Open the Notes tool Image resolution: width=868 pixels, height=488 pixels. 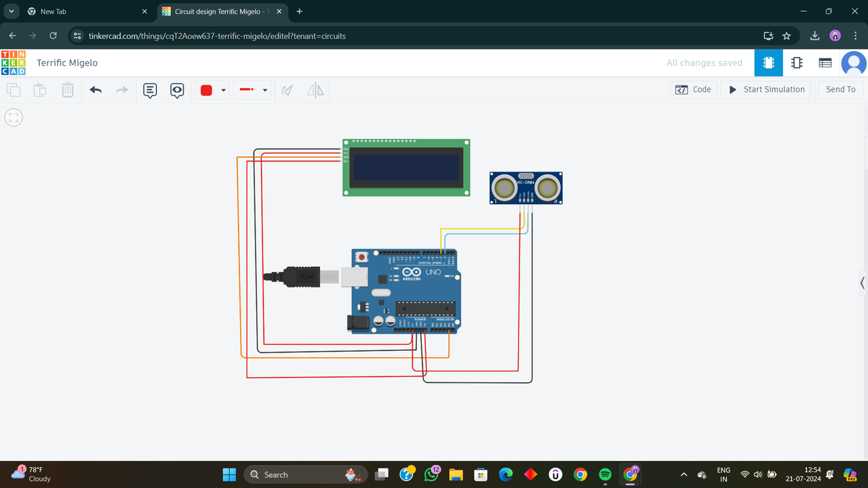tap(150, 89)
